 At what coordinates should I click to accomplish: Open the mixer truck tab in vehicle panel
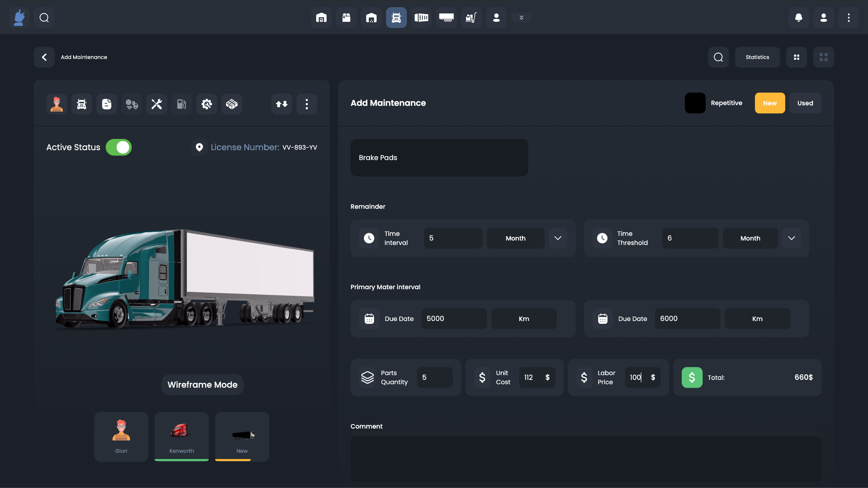132,104
